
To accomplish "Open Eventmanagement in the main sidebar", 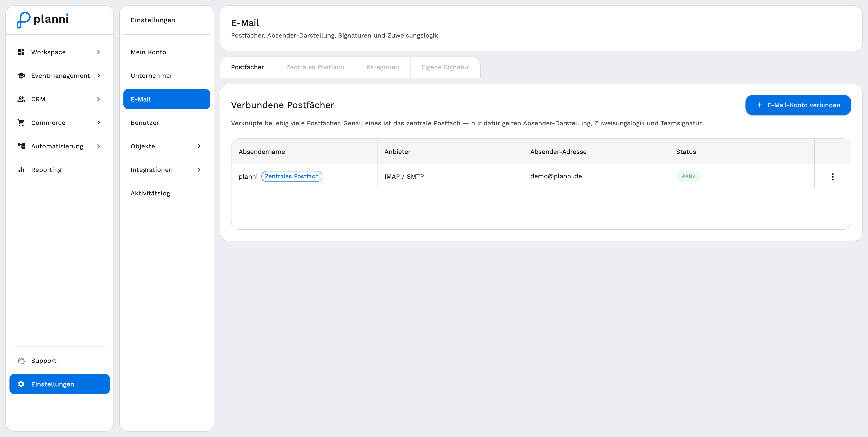I will pyautogui.click(x=60, y=76).
